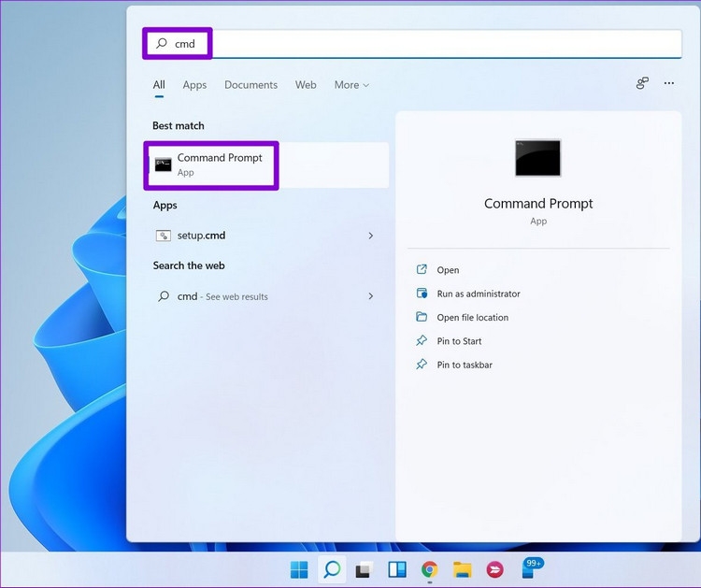Choose Pin to Start
The height and width of the screenshot is (588, 701).
point(459,341)
